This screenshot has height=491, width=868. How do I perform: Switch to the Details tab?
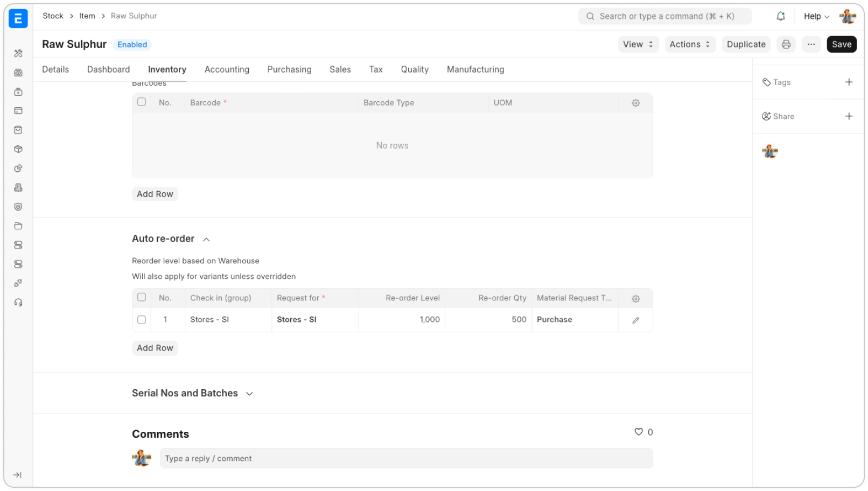(55, 69)
